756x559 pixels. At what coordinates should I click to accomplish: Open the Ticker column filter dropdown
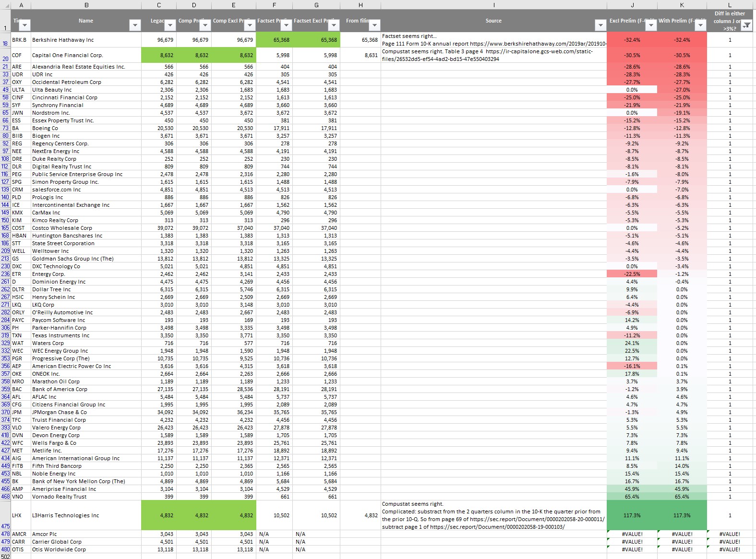tap(25, 25)
